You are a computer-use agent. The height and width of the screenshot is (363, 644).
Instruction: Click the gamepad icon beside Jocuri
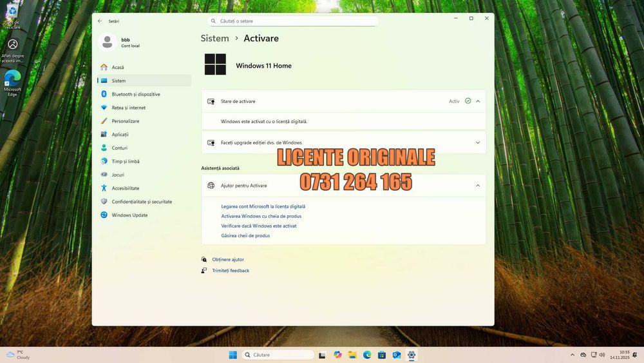tap(104, 175)
